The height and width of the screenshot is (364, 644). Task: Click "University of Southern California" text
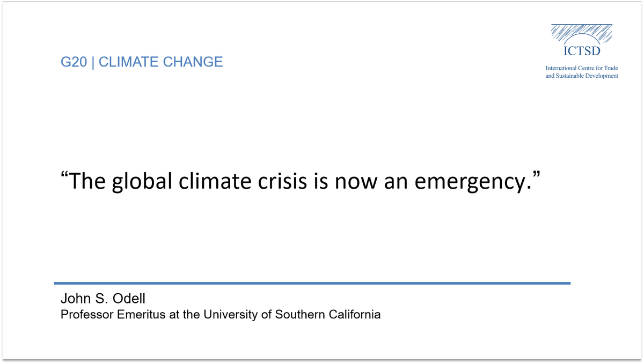tap(292, 314)
